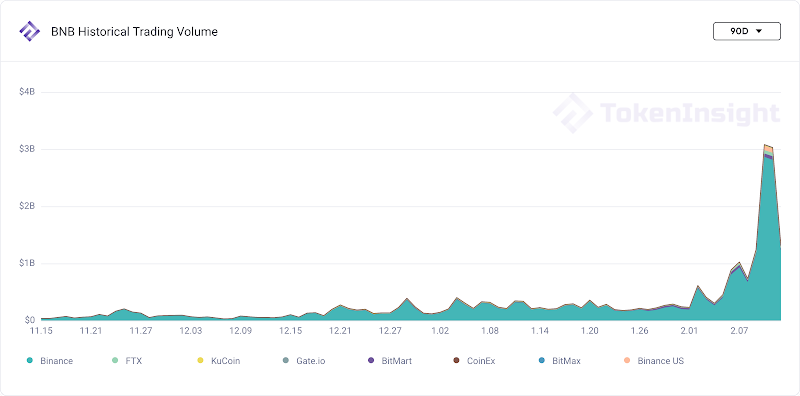This screenshot has width=800, height=396.
Task: Click the $0 y-axis label
Action: (x=29, y=320)
